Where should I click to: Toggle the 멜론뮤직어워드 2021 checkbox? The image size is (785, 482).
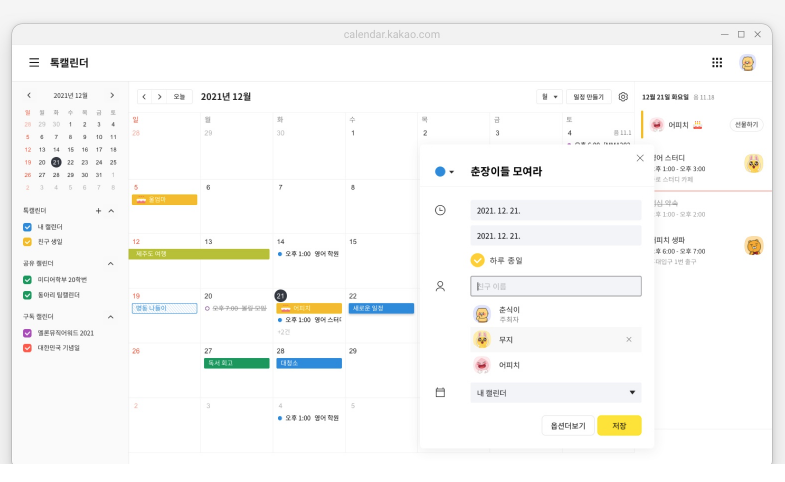pyautogui.click(x=28, y=333)
